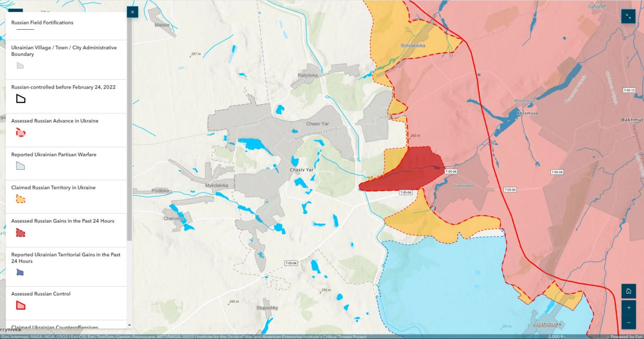Viewport: 644px width, 339px height.
Task: Click the exit fullscreen arrows icon
Action: 628,16
